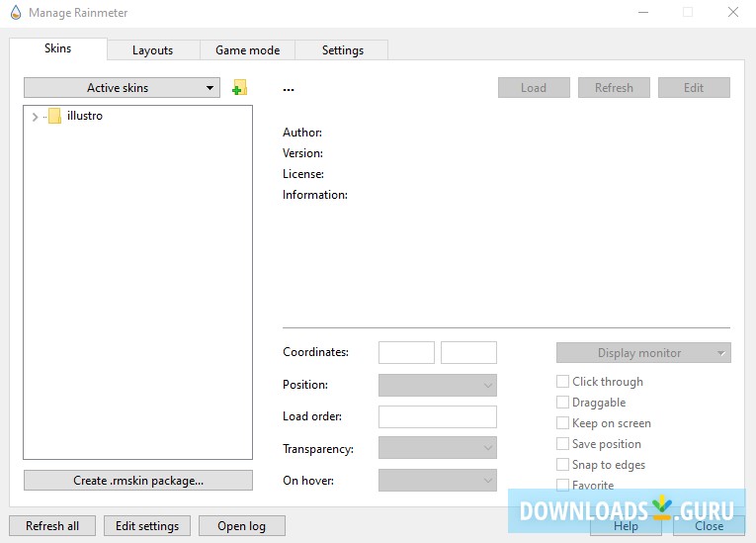The height and width of the screenshot is (543, 756).
Task: Click the Refresh skin button
Action: tap(614, 88)
